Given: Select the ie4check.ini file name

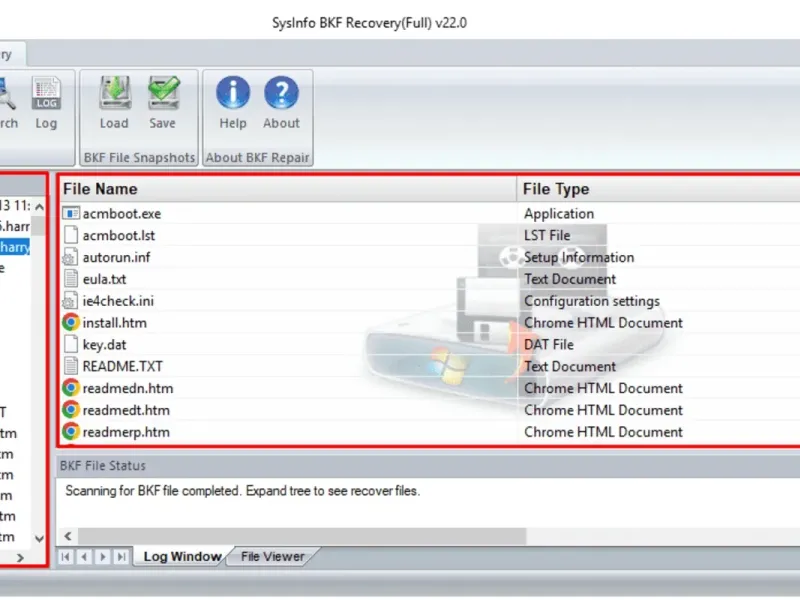Looking at the screenshot, I should pos(118,301).
